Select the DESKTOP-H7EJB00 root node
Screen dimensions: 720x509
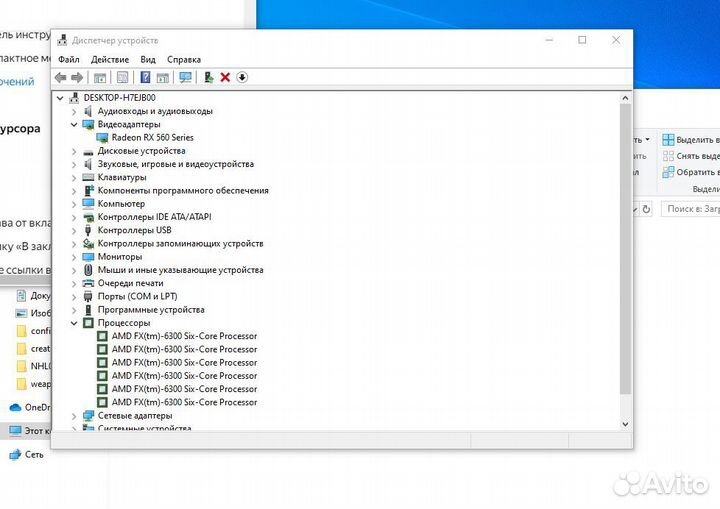(x=119, y=98)
